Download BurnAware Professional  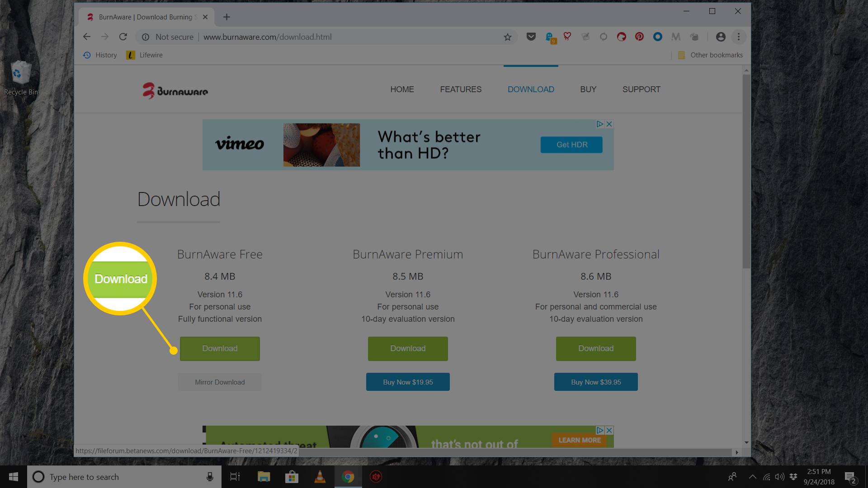[x=596, y=349]
